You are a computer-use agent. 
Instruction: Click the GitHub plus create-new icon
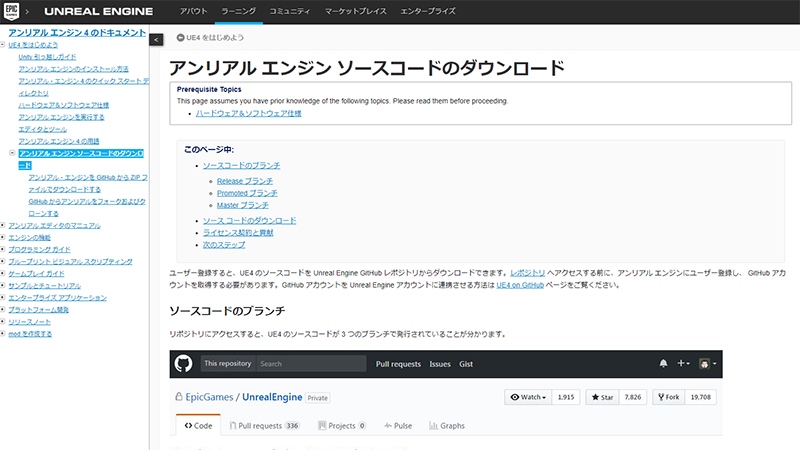coord(683,363)
